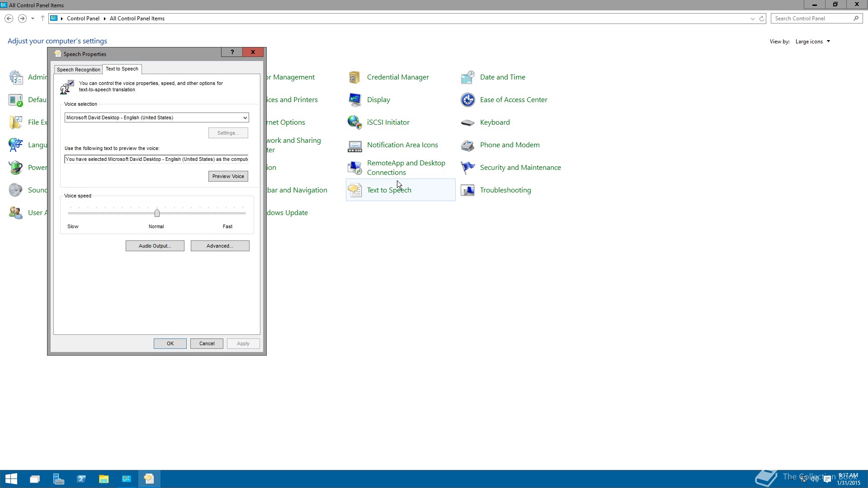Open the Keyboard link
This screenshot has width=868, height=488.
click(495, 122)
